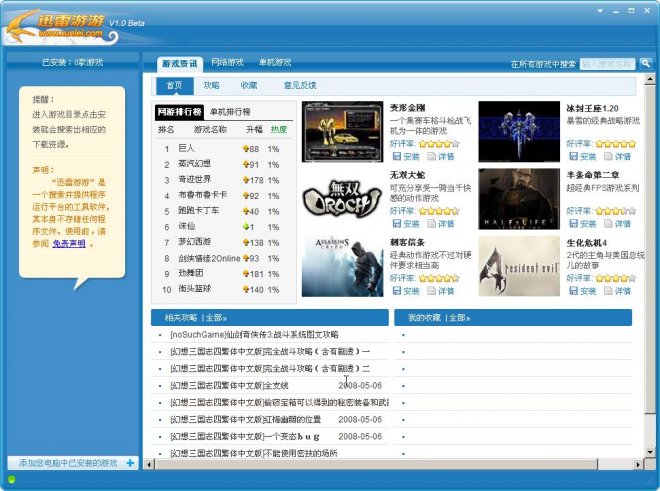Open the 免责声明 link
Viewport: 660px width, 491px height.
[x=69, y=243]
